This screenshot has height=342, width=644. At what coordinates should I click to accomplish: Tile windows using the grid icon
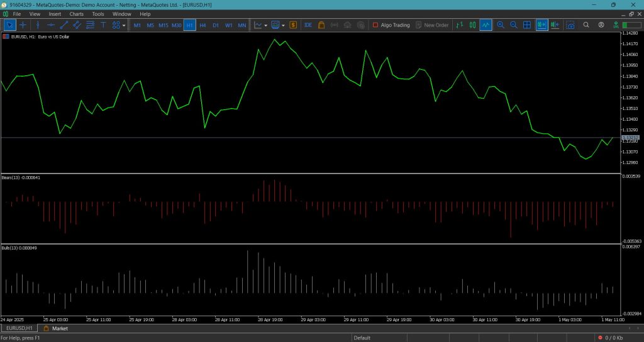click(527, 25)
